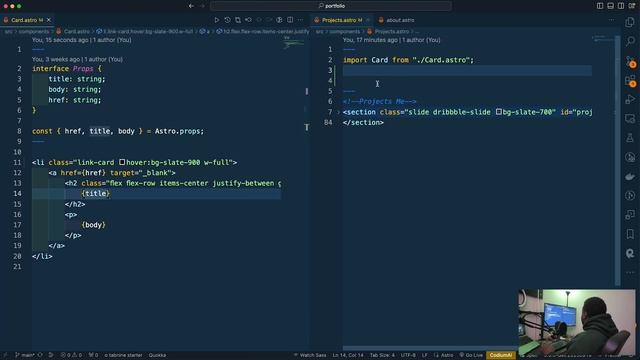Show errors and warnings count in status bar
The width and height of the screenshot is (640, 360).
click(71, 355)
